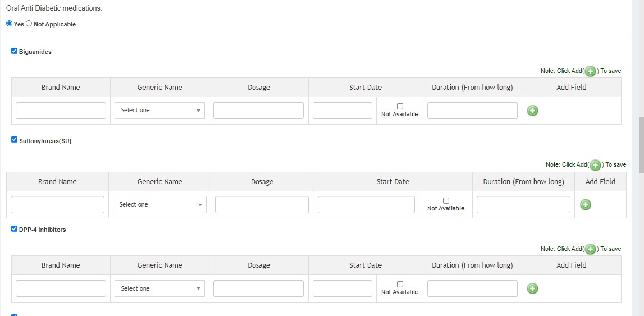The width and height of the screenshot is (644, 316).
Task: Click Biguanides Duration input field
Action: tap(472, 111)
